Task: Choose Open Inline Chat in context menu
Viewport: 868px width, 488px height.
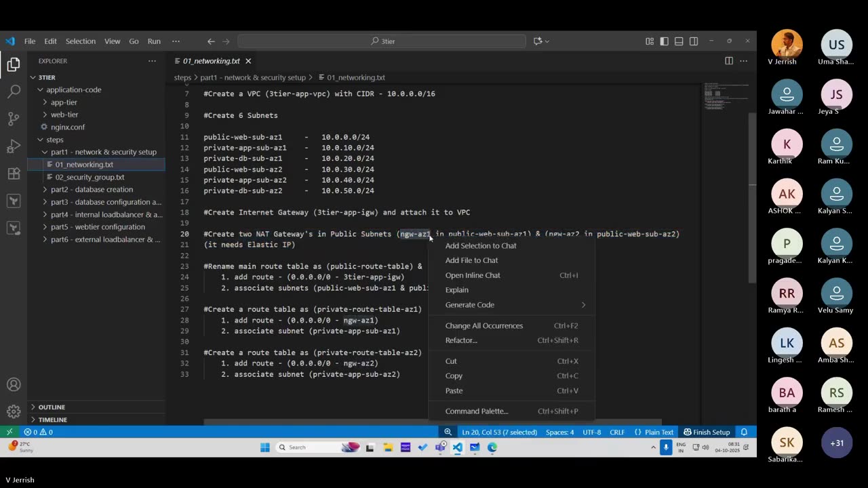Action: point(512,275)
